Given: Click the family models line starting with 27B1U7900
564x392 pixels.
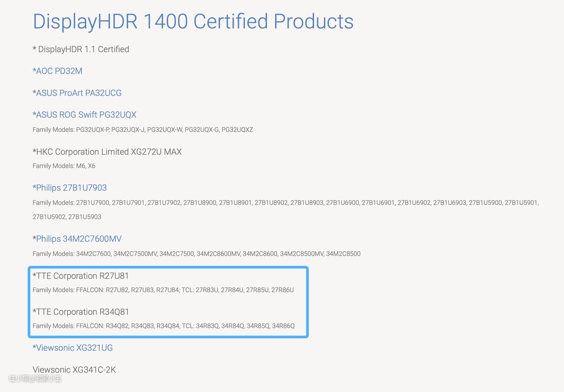Looking at the screenshot, I should (x=285, y=203).
